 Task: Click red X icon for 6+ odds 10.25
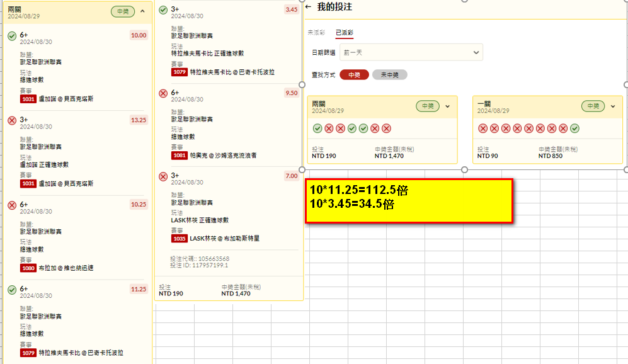pos(12,205)
